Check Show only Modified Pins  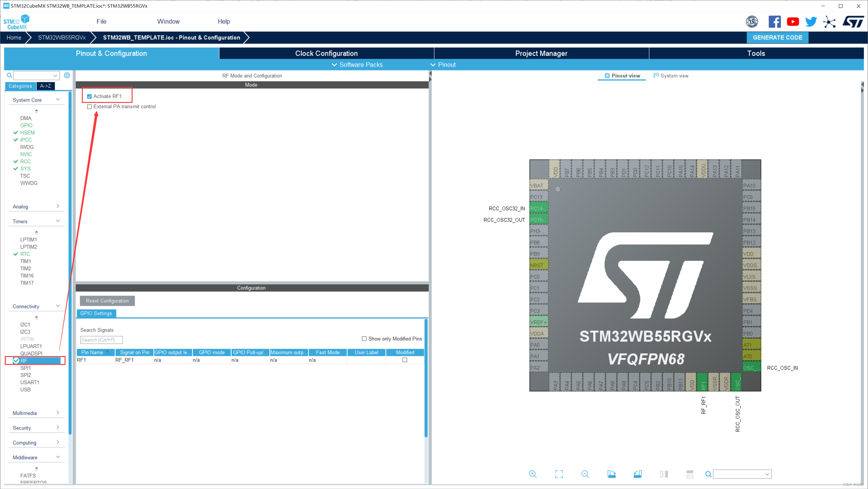pos(364,338)
